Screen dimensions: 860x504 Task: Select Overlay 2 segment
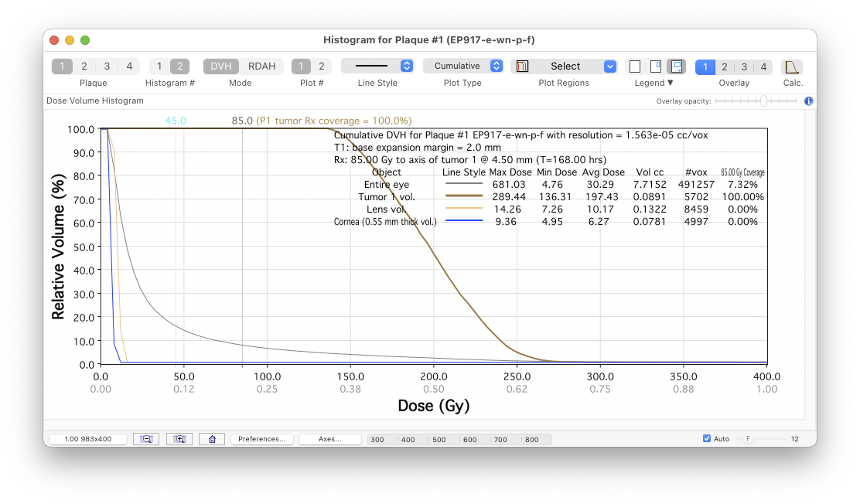(x=725, y=67)
